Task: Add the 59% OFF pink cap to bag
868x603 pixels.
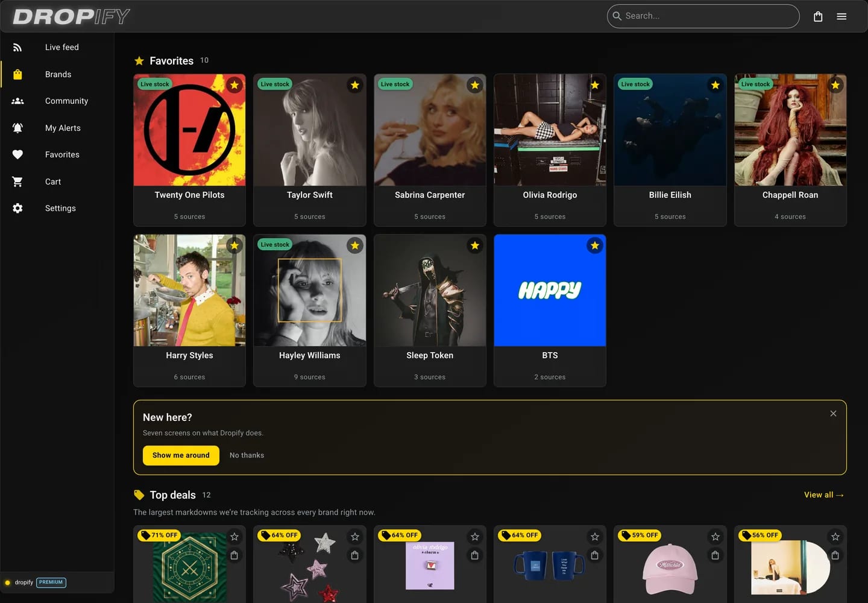Action: tap(715, 555)
